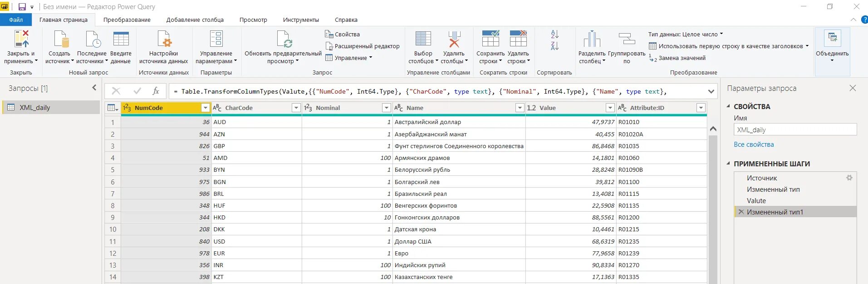Screen dimensions: 868x284
Task: Select XML_daily query in list
Action: pyautogui.click(x=51, y=107)
